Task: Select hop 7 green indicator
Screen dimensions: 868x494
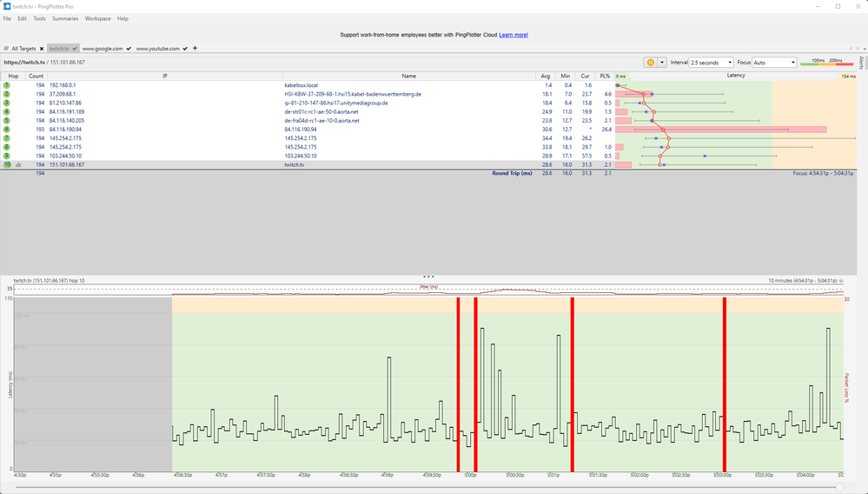Action: tap(7, 138)
